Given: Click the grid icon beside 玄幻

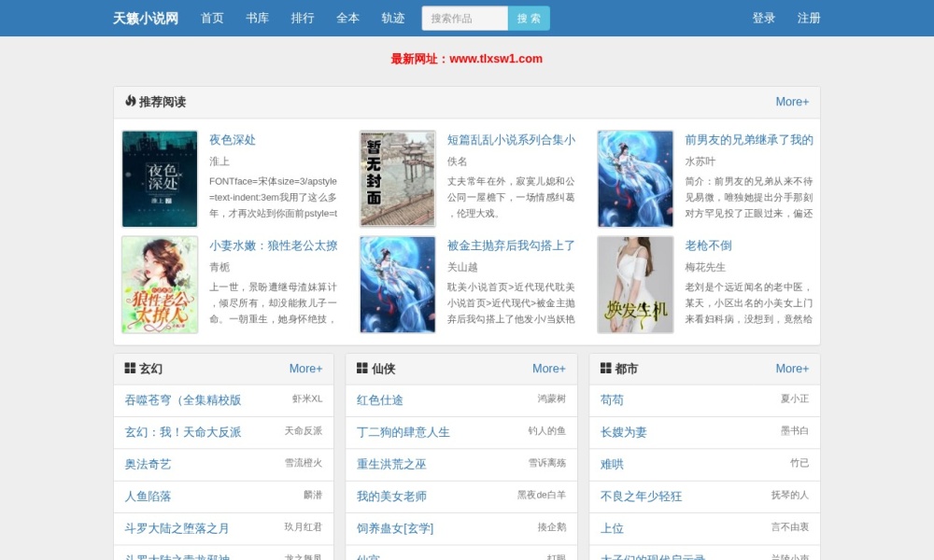Looking at the screenshot, I should tap(130, 369).
